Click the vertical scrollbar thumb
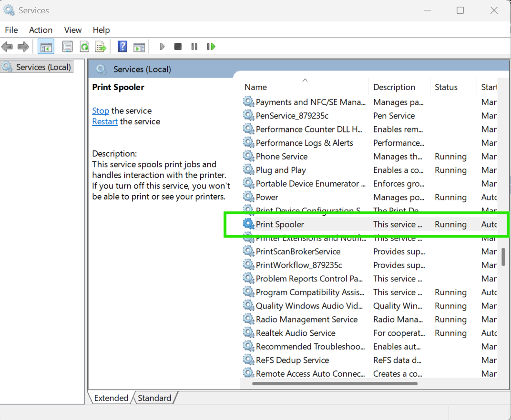The image size is (511, 420). point(503,257)
